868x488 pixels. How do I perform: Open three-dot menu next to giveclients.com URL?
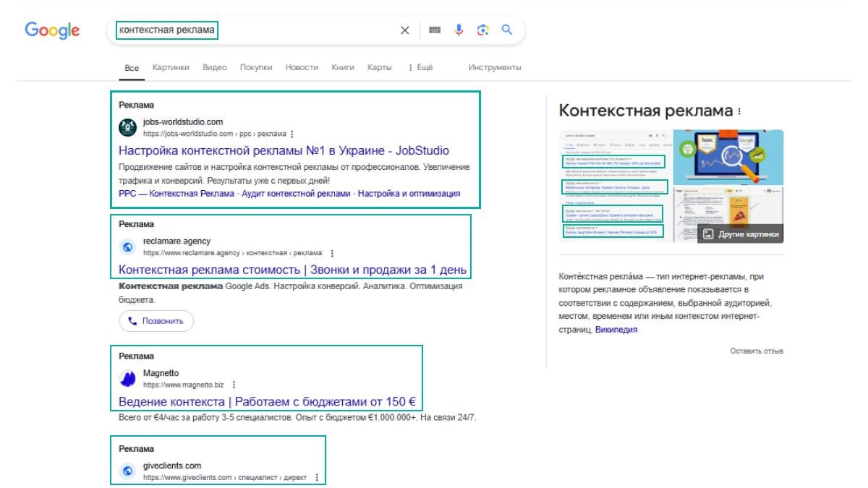(x=317, y=477)
